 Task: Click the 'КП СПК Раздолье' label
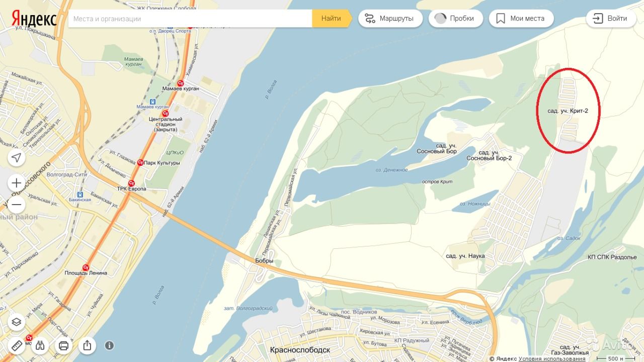pyautogui.click(x=612, y=257)
